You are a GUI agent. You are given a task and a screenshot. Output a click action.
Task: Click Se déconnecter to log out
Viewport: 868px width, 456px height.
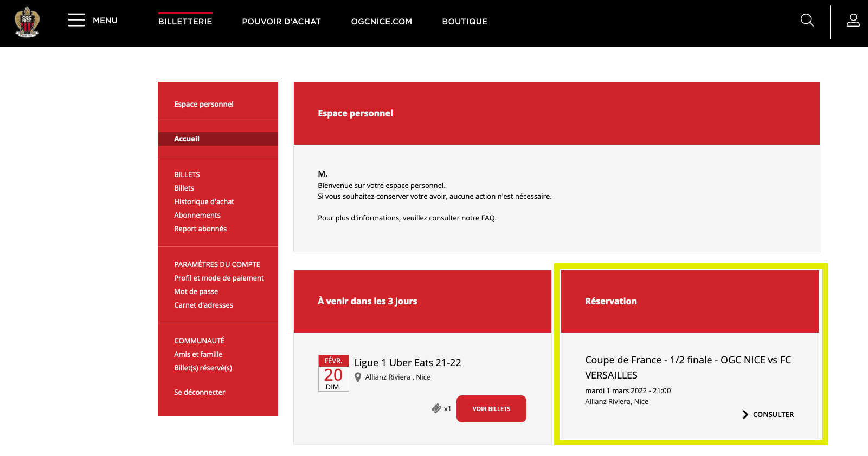tap(199, 392)
